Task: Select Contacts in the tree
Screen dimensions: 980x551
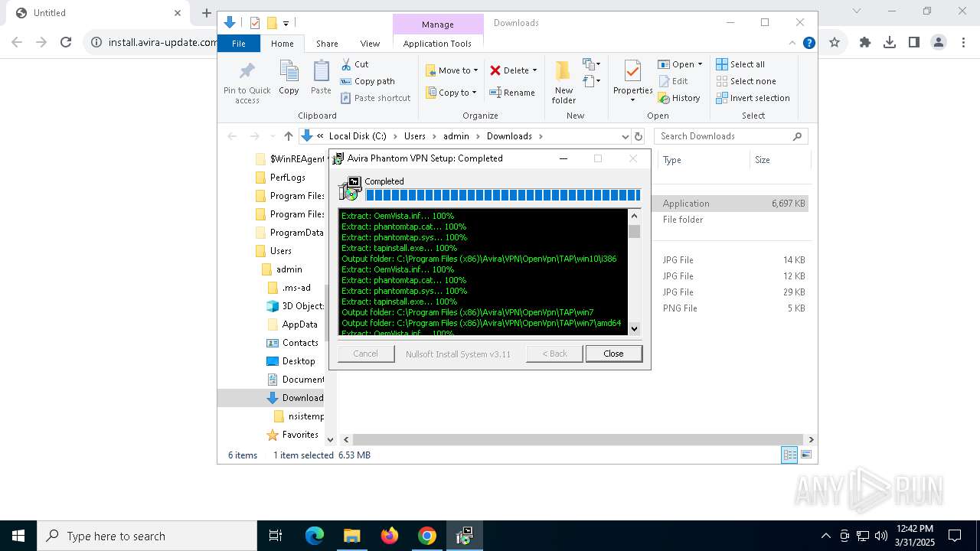Action: pyautogui.click(x=293, y=343)
